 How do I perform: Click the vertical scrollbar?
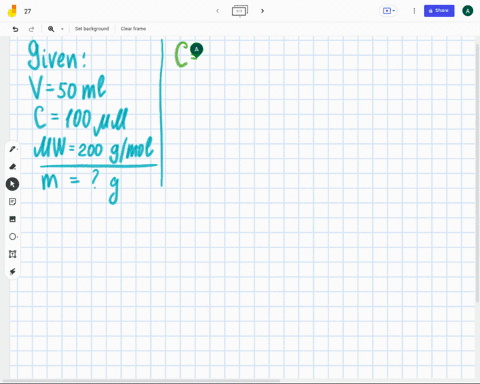click(x=478, y=173)
